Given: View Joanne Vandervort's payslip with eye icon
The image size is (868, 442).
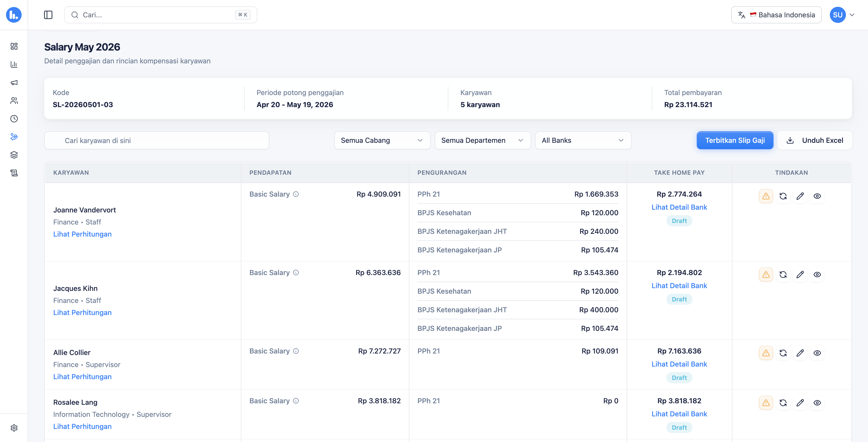Looking at the screenshot, I should tap(818, 196).
